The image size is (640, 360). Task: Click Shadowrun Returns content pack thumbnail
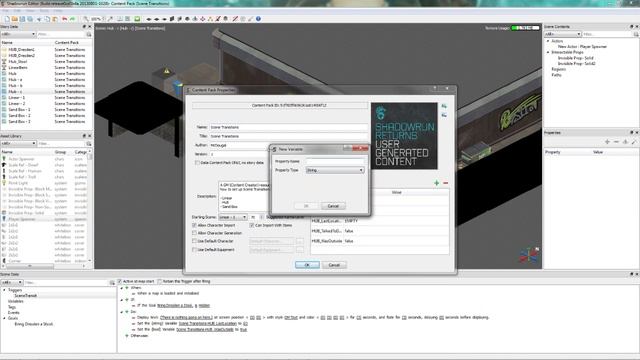tap(404, 136)
